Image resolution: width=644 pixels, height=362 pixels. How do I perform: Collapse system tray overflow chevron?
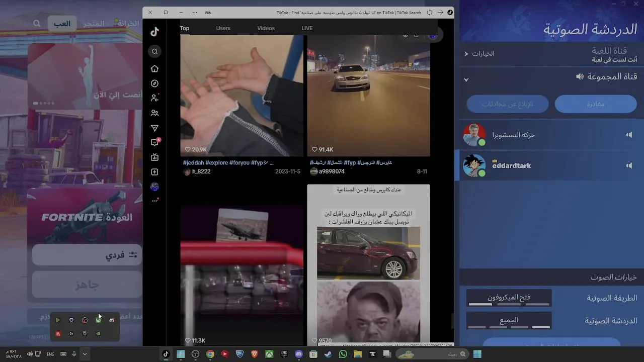pyautogui.click(x=85, y=354)
